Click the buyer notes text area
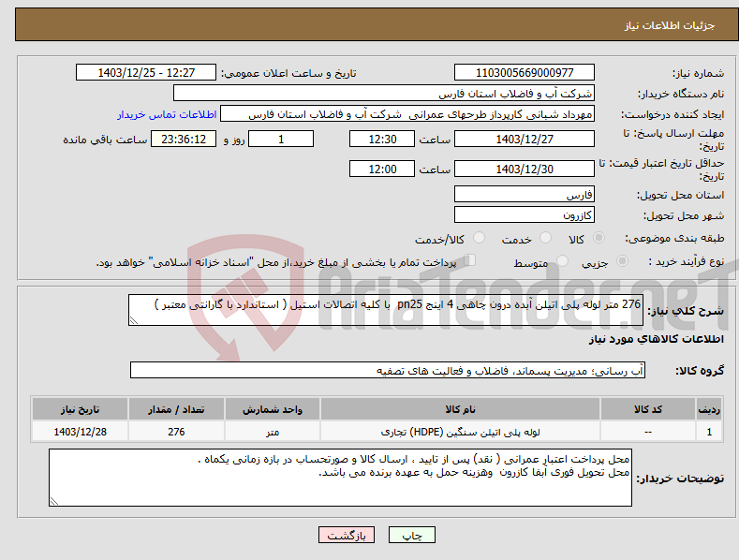This screenshot has width=739, height=560. tap(340, 478)
